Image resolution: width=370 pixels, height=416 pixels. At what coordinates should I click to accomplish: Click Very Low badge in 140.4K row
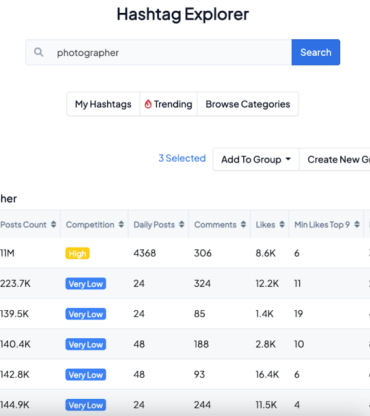pyautogui.click(x=86, y=344)
